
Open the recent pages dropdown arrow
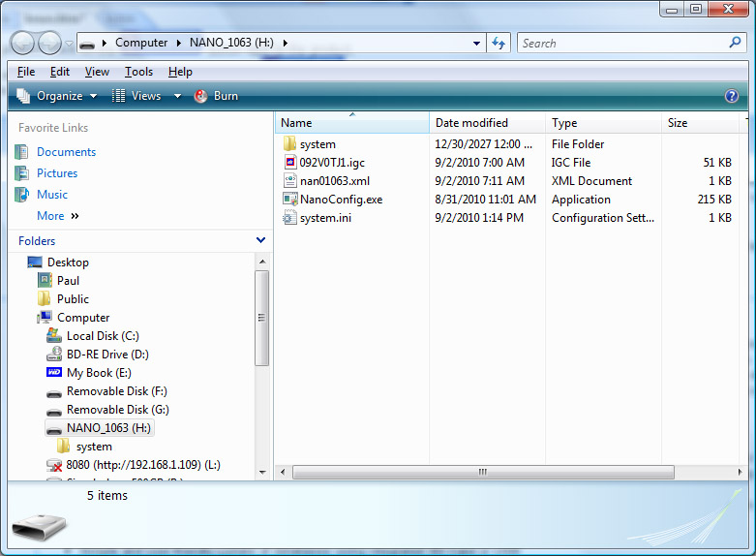[69, 44]
